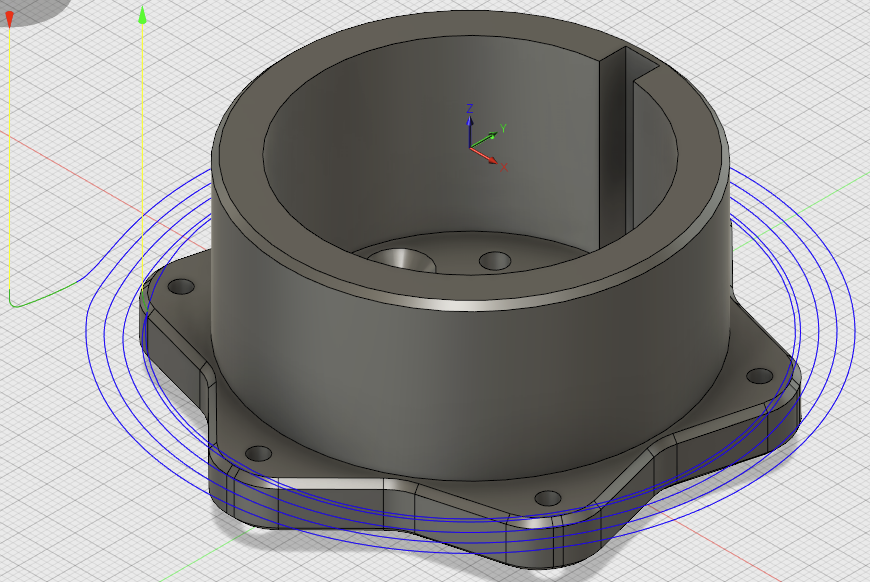The image size is (870, 582).
Task: Select the green arrowhead atop the yellow line
Action: tap(143, 15)
